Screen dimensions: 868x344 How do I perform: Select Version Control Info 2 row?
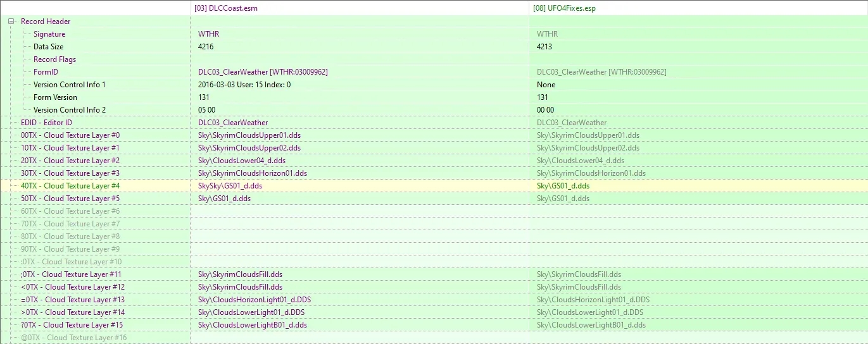(70, 110)
